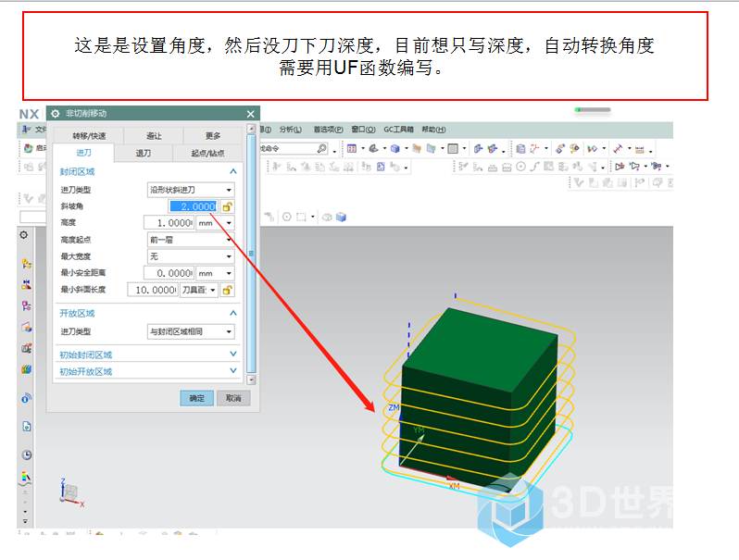Click the 取消 button
The image size is (739, 560).
(x=233, y=398)
